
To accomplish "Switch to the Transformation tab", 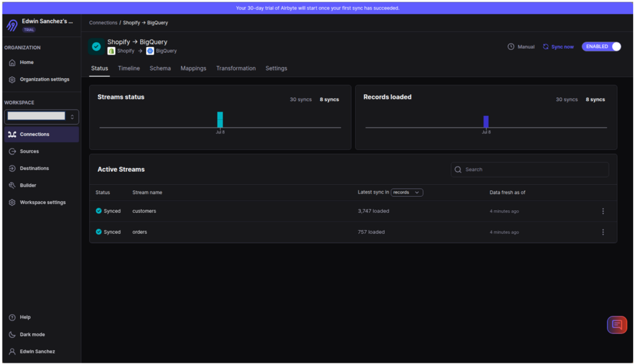I will 236,68.
